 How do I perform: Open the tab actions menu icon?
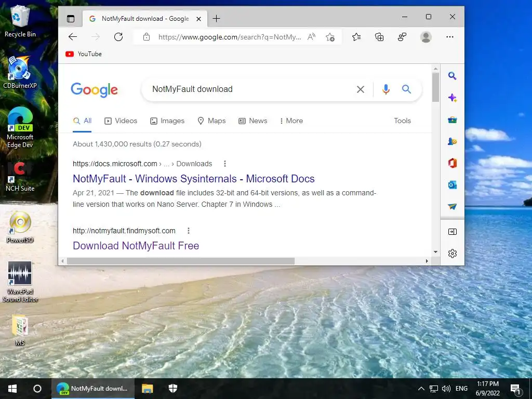tap(71, 19)
